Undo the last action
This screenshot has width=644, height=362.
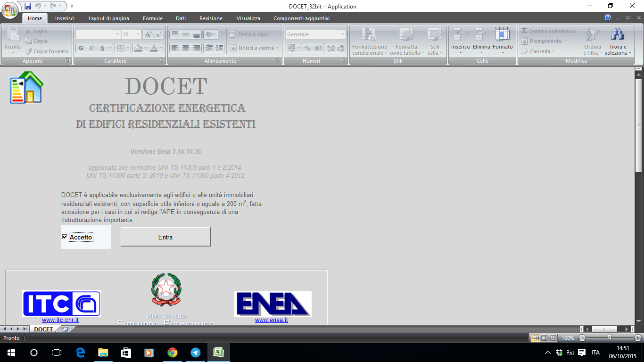(39, 6)
